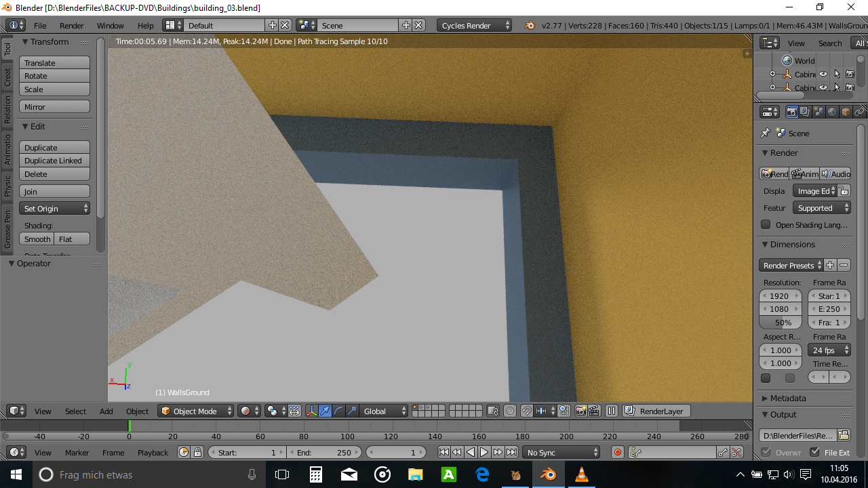The height and width of the screenshot is (488, 868).
Task: Open the Render menu in top bar
Action: click(x=71, y=25)
